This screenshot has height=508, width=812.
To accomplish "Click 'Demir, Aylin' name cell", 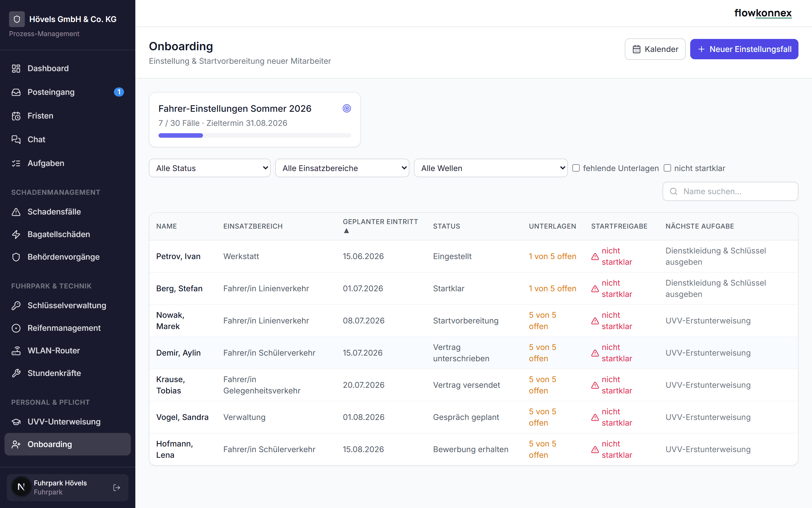I will [178, 353].
